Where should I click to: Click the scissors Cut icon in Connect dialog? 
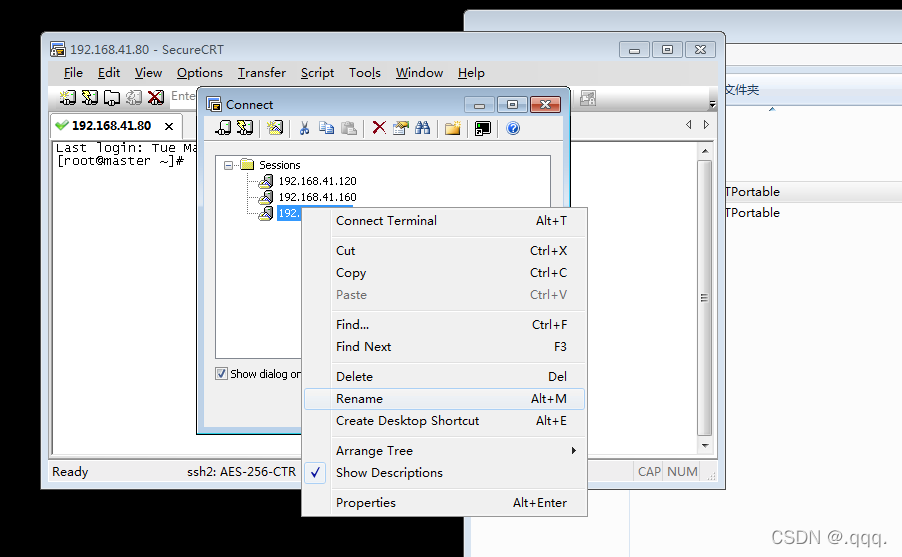(x=304, y=128)
